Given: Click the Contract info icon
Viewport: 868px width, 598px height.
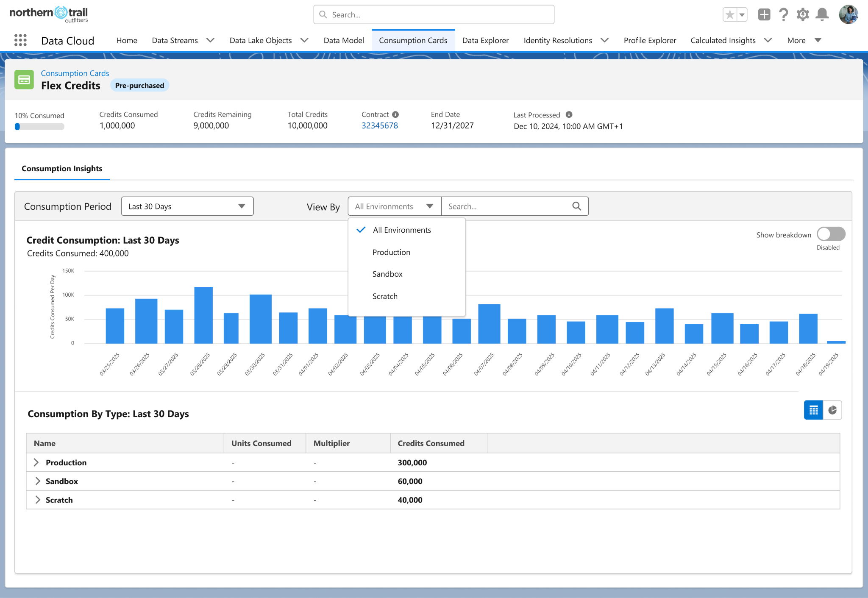Looking at the screenshot, I should [x=395, y=114].
